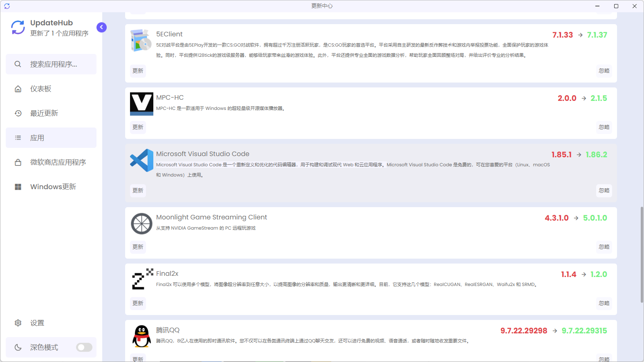The width and height of the screenshot is (644, 362).
Task: Click the moon icon beside 深色模式
Action: point(18,347)
